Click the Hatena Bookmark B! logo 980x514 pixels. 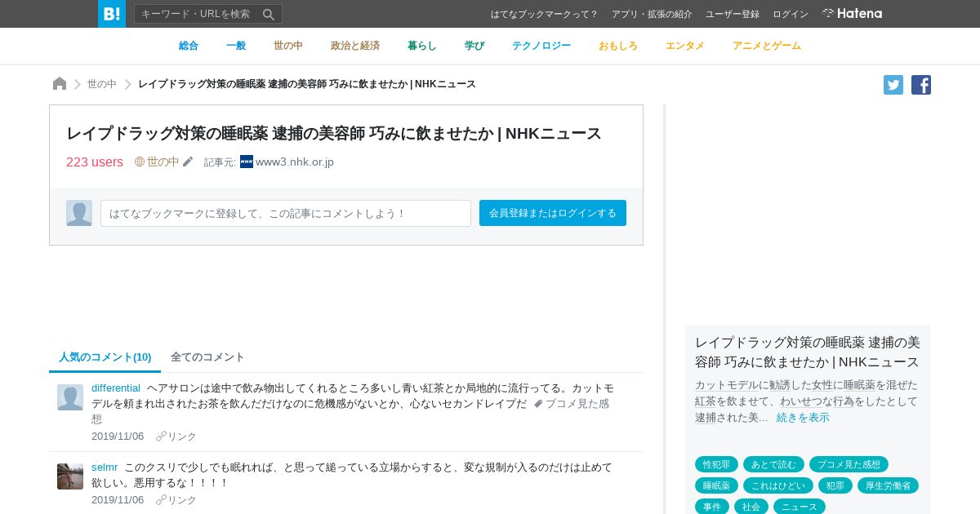[x=112, y=14]
